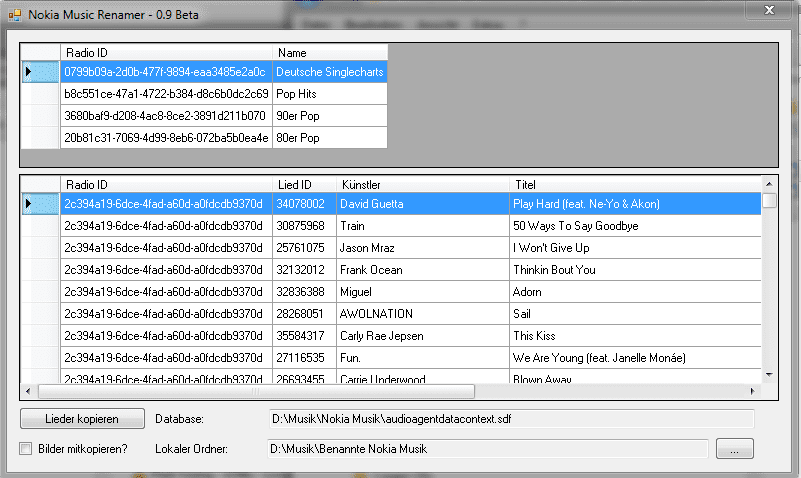
Task: Sort by 'Radio ID' header in the top table
Action: tap(167, 53)
